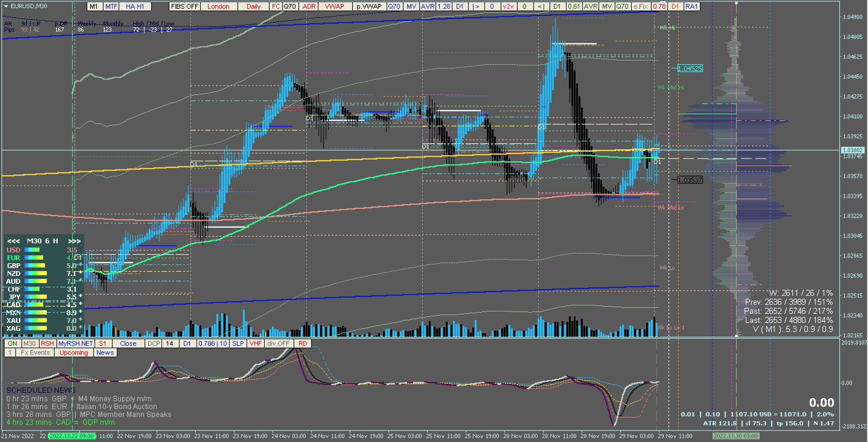Select the News tab

105,352
